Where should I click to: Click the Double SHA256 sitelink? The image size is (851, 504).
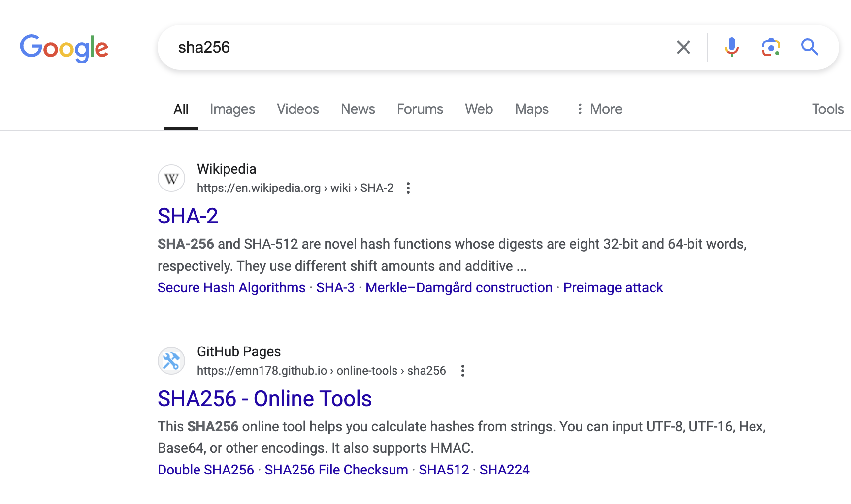(x=206, y=470)
